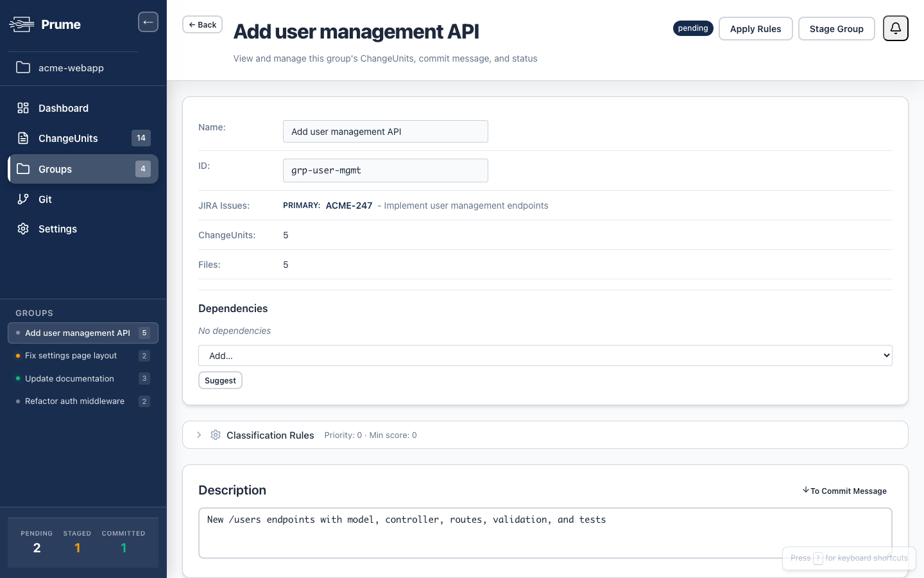This screenshot has width=924, height=578.
Task: Click Priority: 0 · Min score: 0 text
Action: pyautogui.click(x=370, y=435)
